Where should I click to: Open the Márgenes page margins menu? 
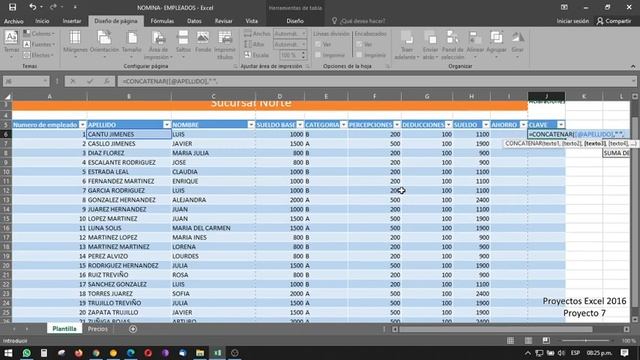click(x=75, y=45)
